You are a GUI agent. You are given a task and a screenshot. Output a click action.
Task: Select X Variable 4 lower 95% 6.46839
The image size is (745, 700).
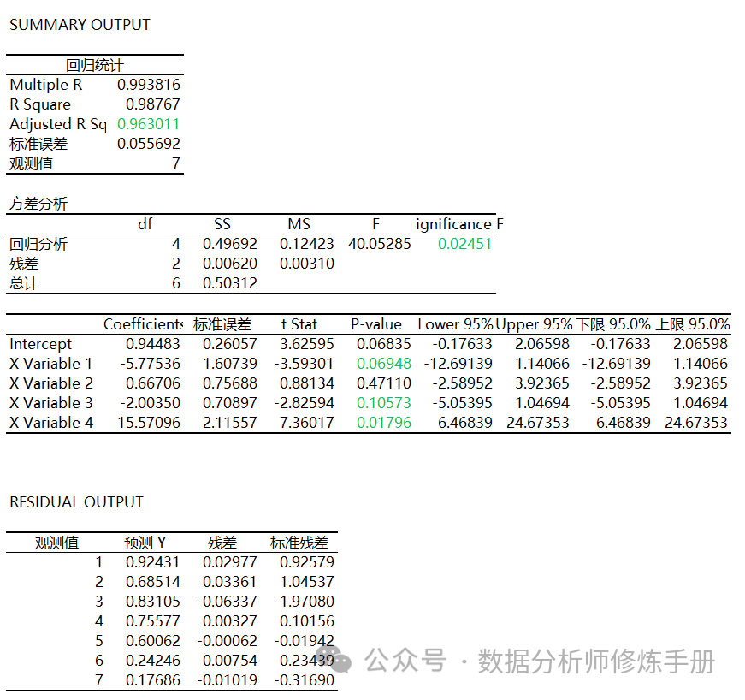tap(465, 423)
